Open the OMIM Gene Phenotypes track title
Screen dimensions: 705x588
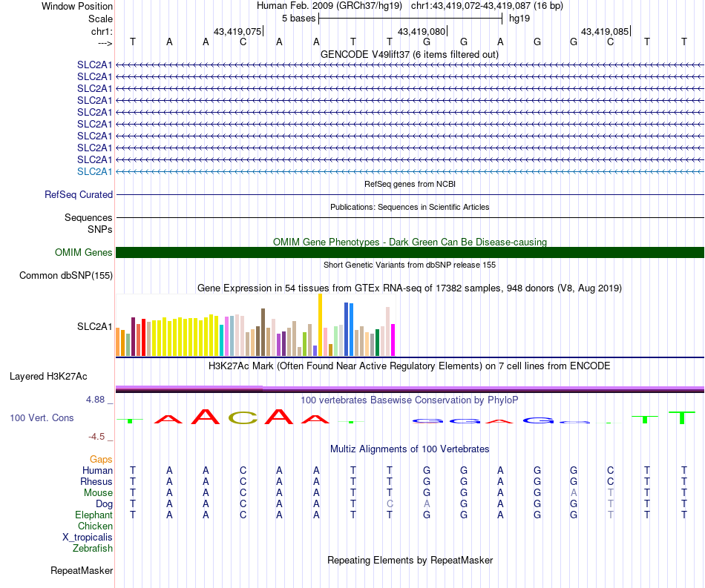410,242
